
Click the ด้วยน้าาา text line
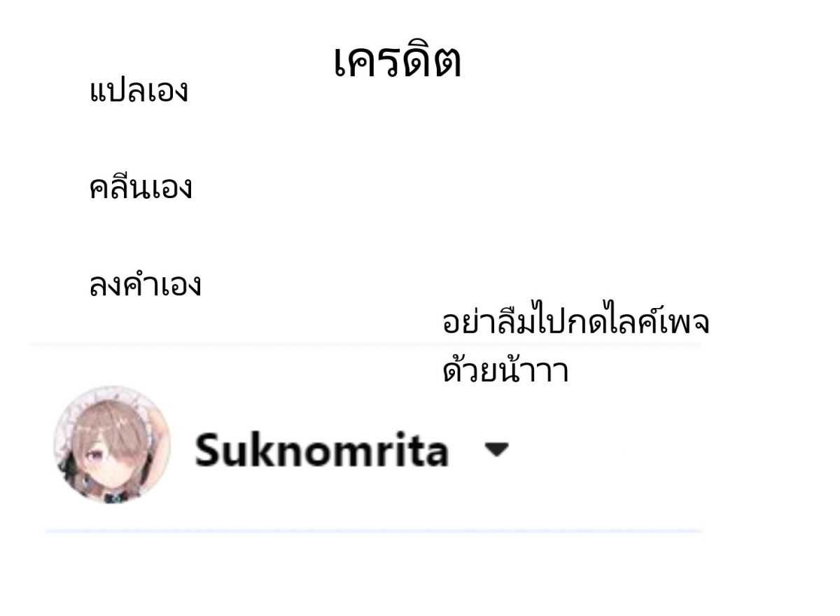pos(505,370)
